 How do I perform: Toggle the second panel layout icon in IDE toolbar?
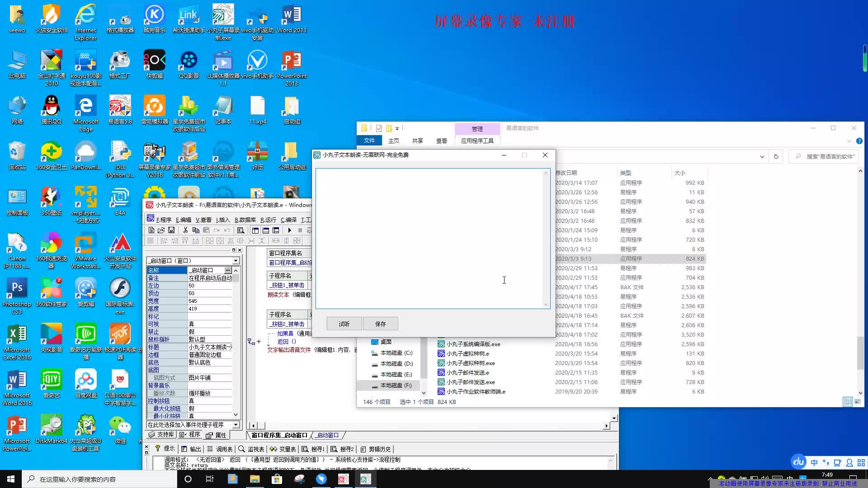266,230
